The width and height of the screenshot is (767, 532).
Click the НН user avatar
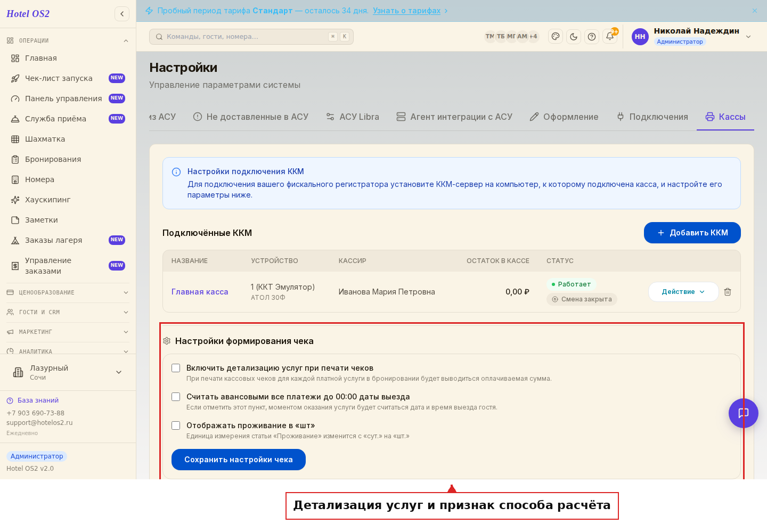point(640,37)
